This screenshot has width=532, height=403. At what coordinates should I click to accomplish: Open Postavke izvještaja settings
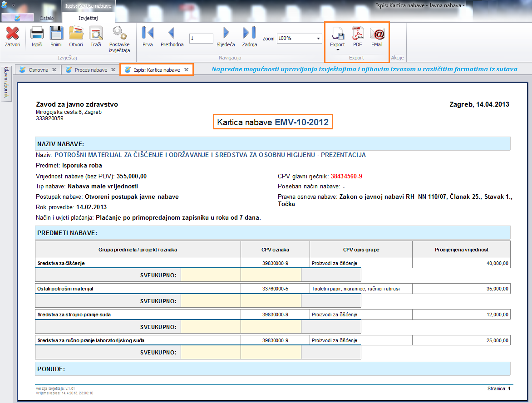(119, 39)
